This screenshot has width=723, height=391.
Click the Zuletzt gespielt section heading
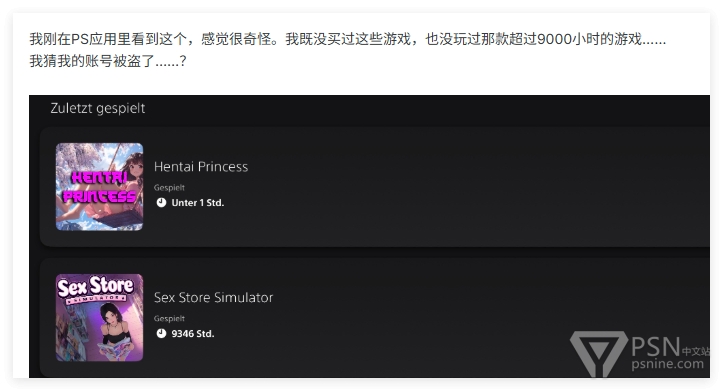(x=98, y=108)
